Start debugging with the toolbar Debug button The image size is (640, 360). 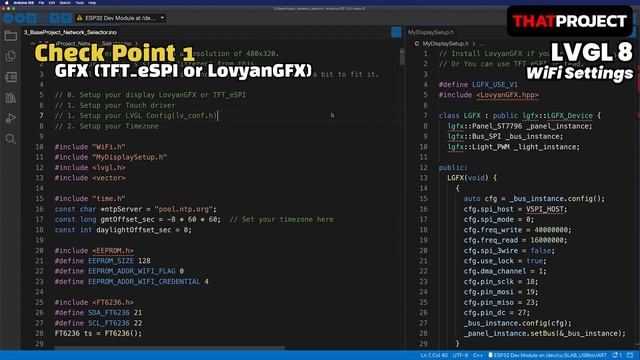click(31, 18)
